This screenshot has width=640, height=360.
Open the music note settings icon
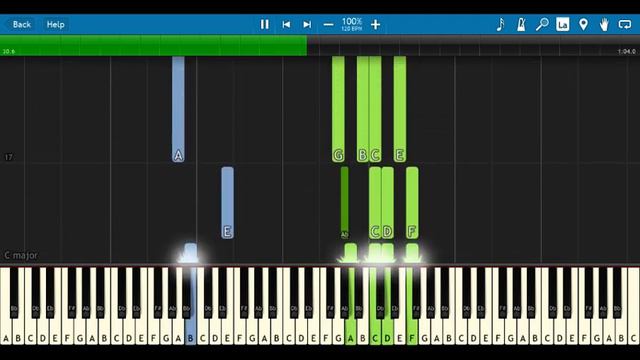point(500,24)
